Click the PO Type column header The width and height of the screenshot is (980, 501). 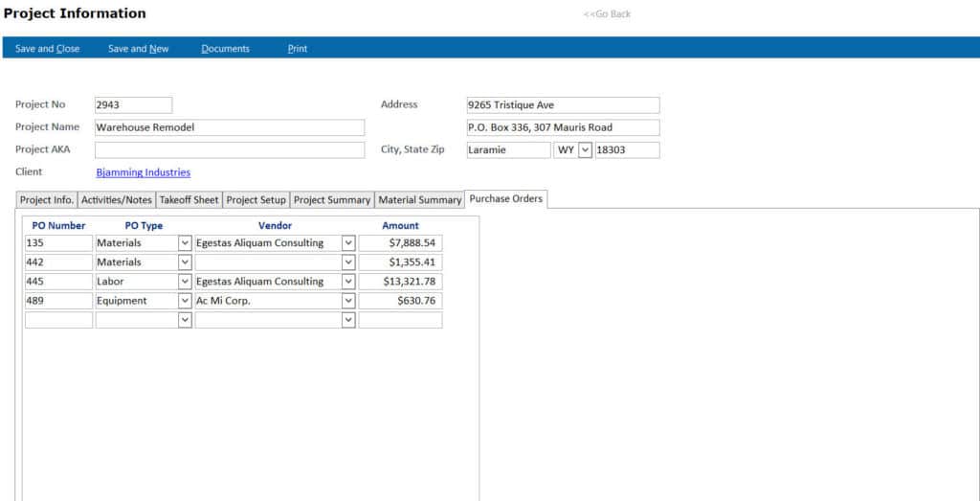(144, 226)
